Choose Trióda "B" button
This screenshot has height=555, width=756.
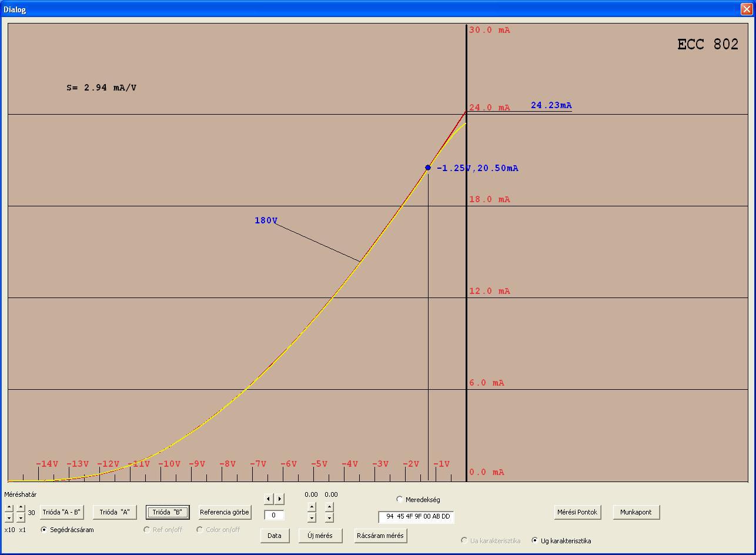click(x=168, y=512)
